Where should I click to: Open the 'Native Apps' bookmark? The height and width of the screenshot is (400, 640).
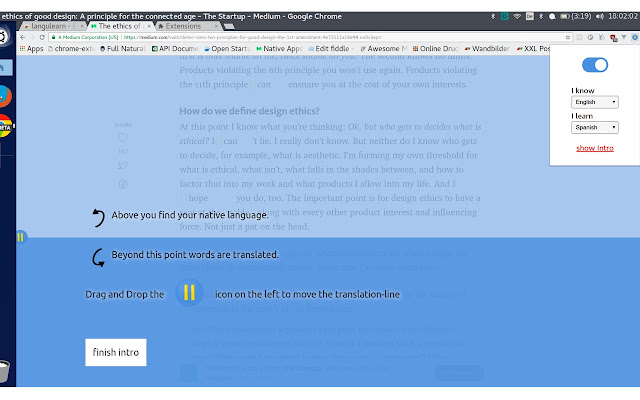point(279,49)
